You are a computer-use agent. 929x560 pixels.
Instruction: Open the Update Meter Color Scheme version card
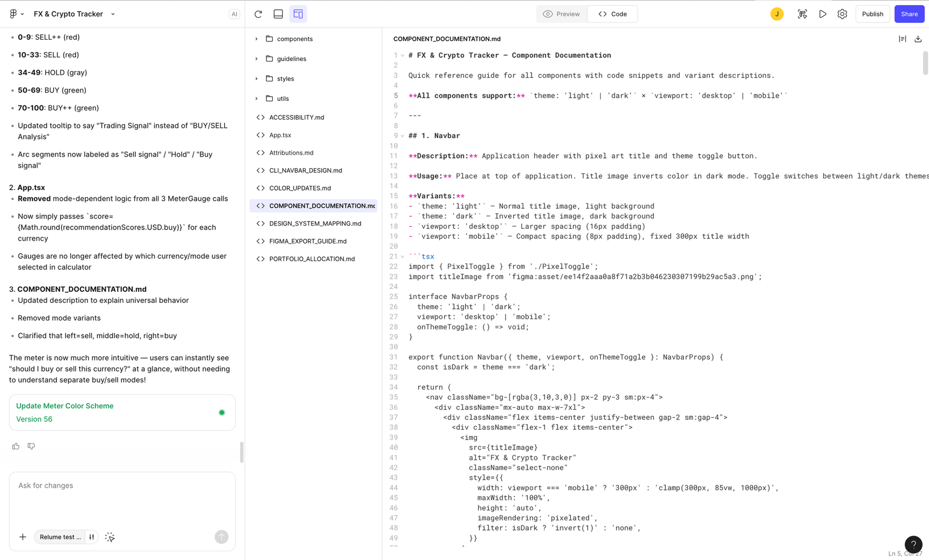tap(122, 413)
